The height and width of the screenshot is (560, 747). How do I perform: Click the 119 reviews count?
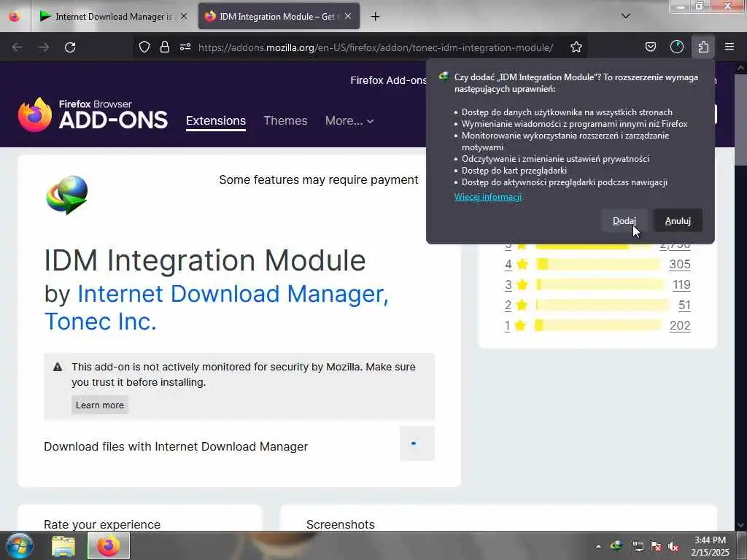click(x=681, y=285)
